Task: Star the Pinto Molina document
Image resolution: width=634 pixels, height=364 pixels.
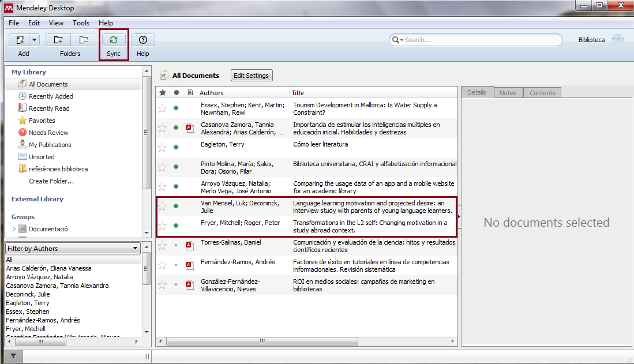Action: [x=162, y=167]
